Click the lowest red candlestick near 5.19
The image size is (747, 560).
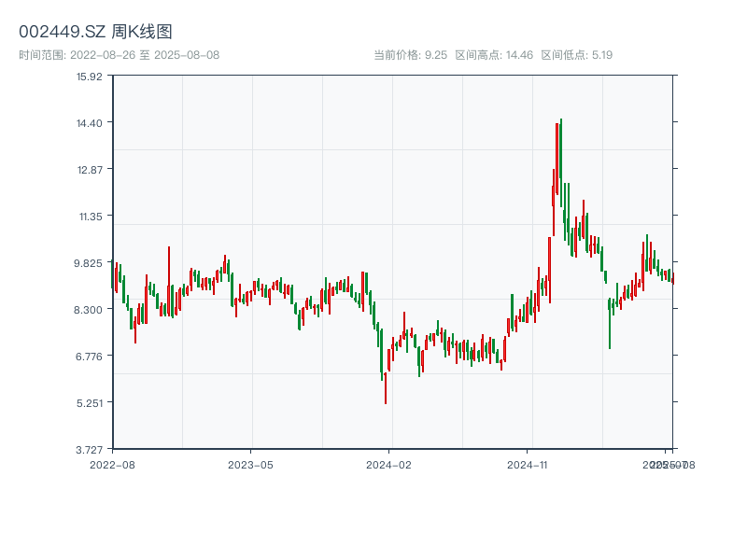point(386,387)
